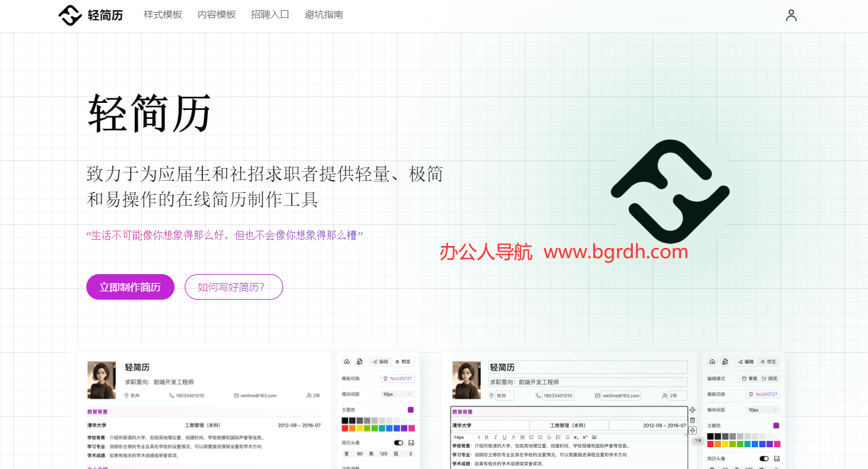The width and height of the screenshot is (868, 469).
Task: Toggle off the 简历头像 avatar switch
Action: point(764,457)
